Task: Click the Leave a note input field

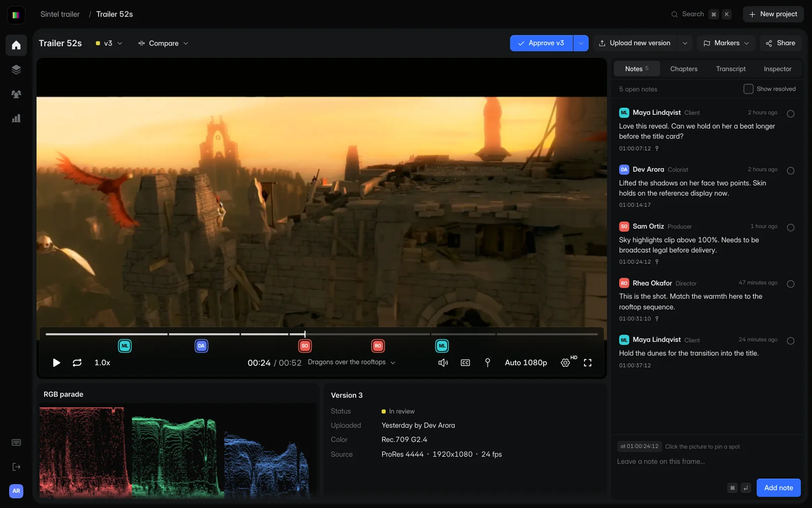Action: click(708, 461)
